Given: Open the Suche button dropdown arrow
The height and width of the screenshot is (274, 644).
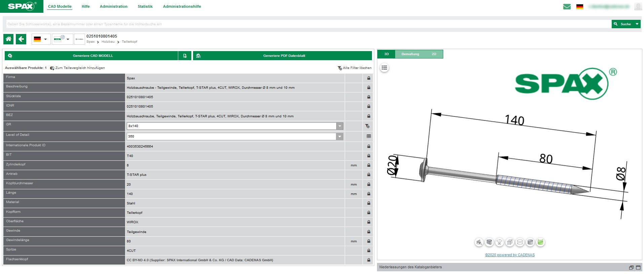Looking at the screenshot, I should tap(637, 24).
